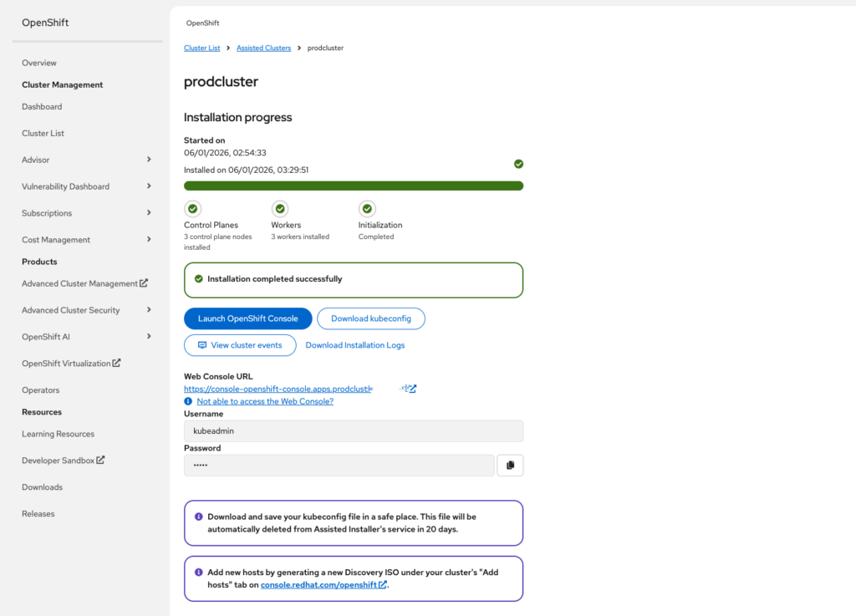Click the external link icon beside Web Console URL

412,389
